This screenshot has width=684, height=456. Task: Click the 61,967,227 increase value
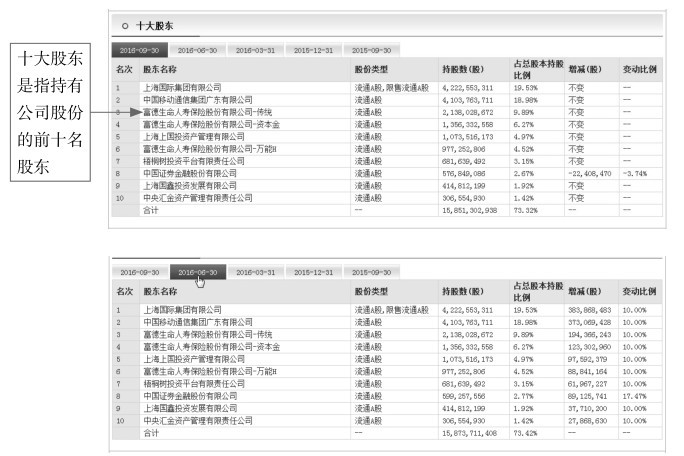pyautogui.click(x=587, y=384)
